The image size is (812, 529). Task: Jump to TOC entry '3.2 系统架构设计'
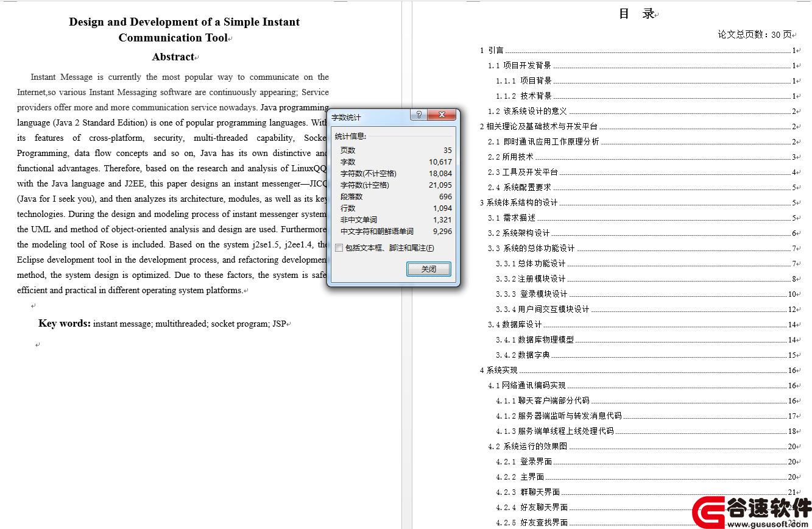[x=642, y=233]
